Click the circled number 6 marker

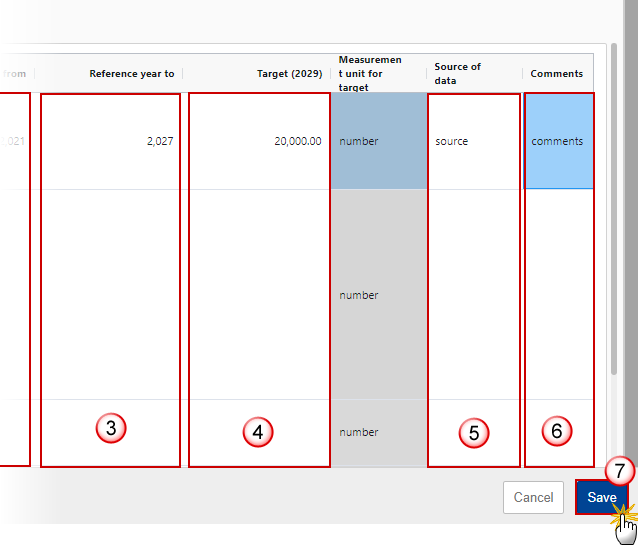pos(558,431)
